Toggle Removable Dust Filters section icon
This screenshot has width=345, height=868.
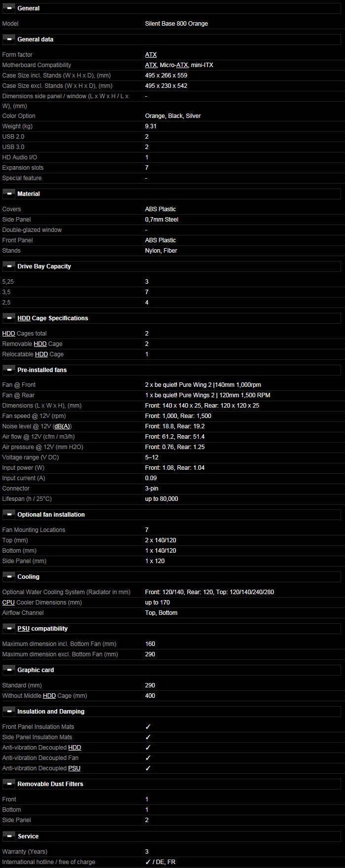coord(9,784)
